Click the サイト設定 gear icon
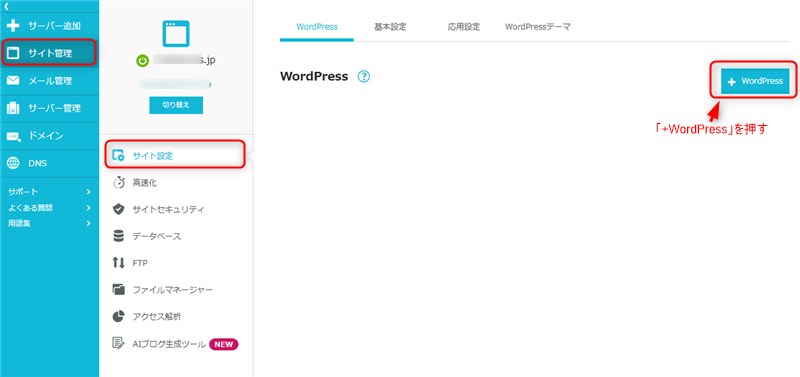800x377 pixels. (x=118, y=156)
